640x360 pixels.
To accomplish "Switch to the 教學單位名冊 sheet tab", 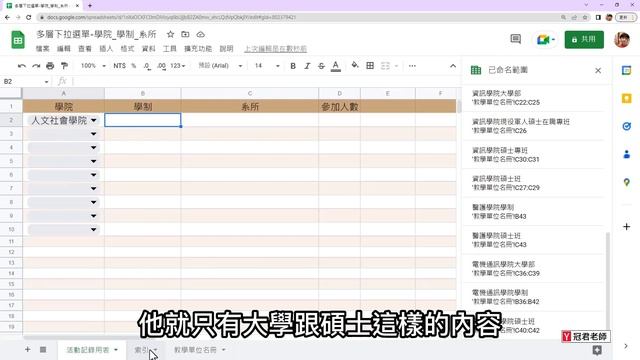I will (x=199, y=350).
